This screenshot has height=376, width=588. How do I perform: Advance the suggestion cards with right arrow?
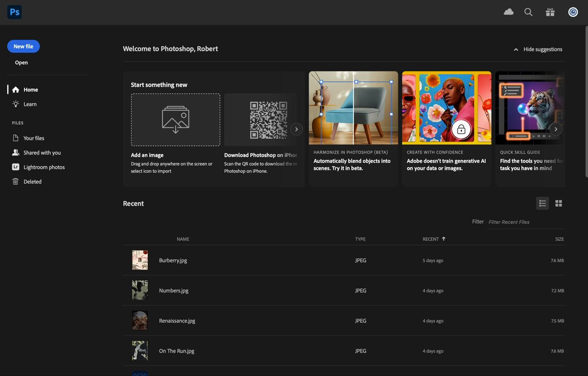[556, 129]
